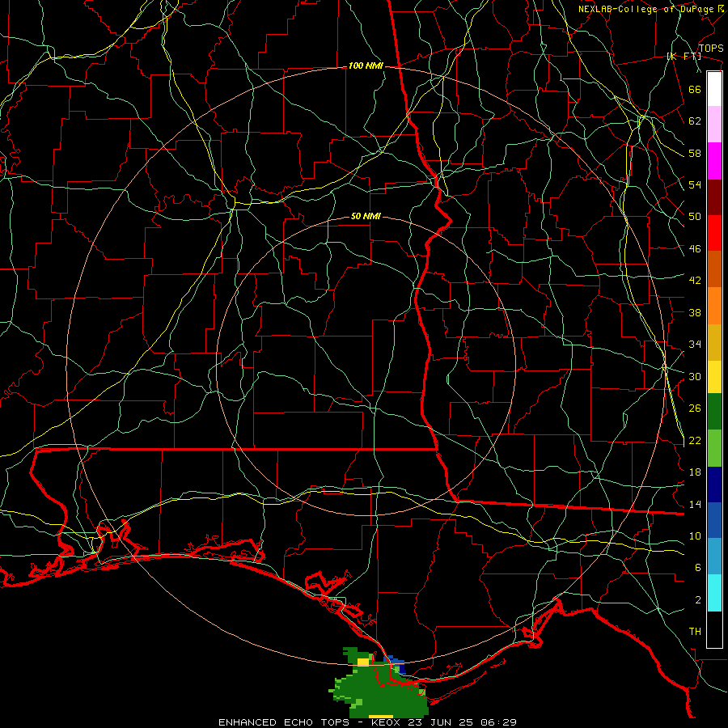The image size is (728, 728).
Task: Click the legend value "30"
Action: pyautogui.click(x=695, y=376)
